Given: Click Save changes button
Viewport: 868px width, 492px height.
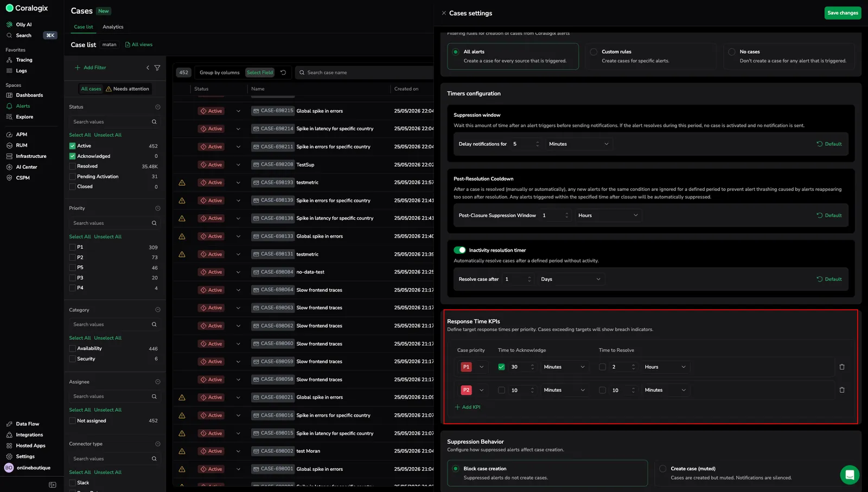Looking at the screenshot, I should coord(843,13).
